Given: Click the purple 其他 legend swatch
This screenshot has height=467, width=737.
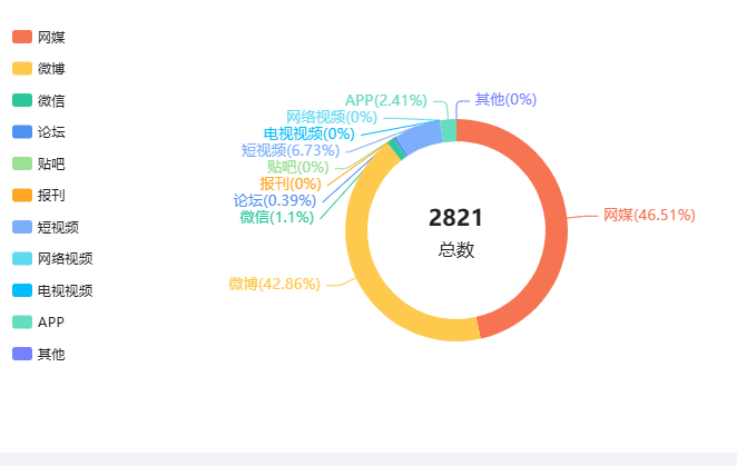Looking at the screenshot, I should 22,354.
